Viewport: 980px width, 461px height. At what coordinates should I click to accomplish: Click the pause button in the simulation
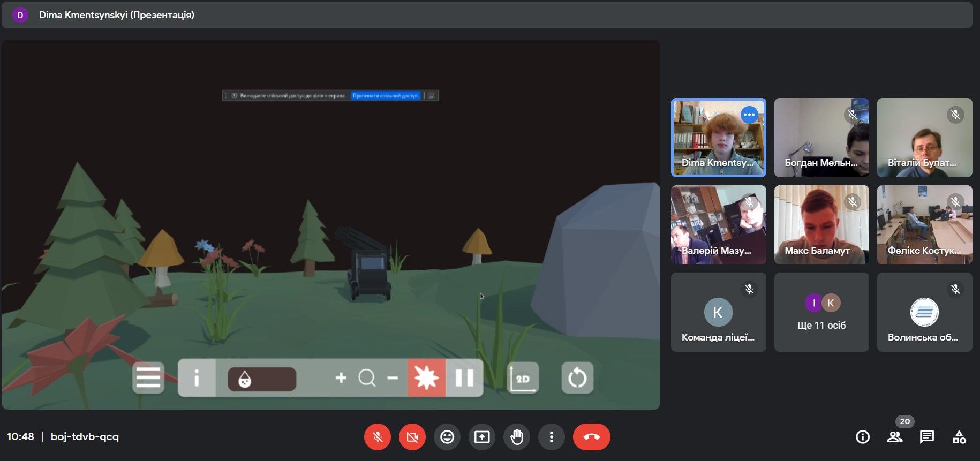pyautogui.click(x=464, y=378)
